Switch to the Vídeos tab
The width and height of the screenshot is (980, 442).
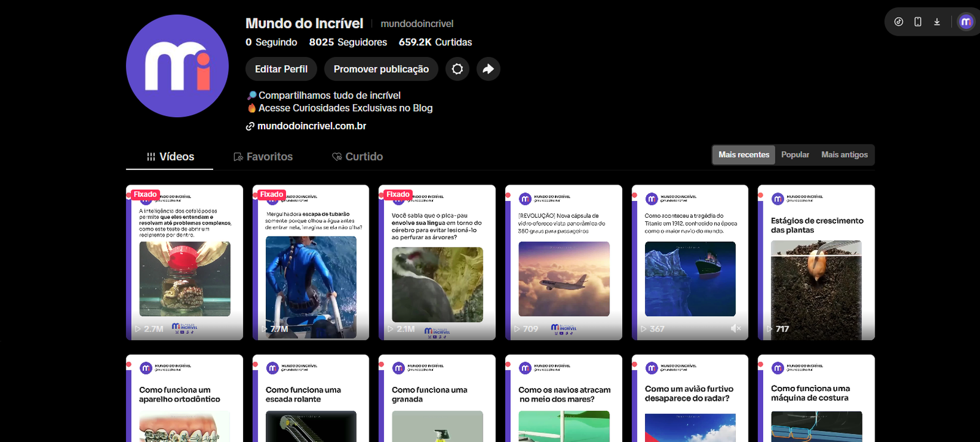(170, 157)
